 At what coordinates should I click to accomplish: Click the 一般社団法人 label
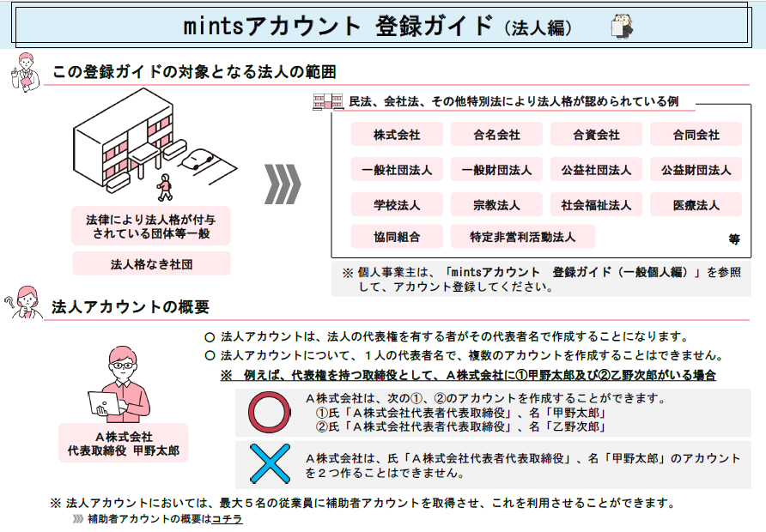pyautogui.click(x=397, y=169)
